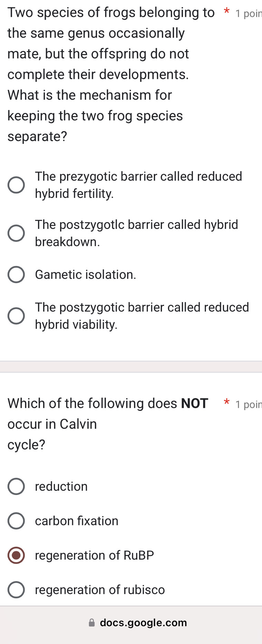The width and height of the screenshot is (262, 644).
Task: Choose the hybrid breakdown answer option
Action: click(16, 233)
